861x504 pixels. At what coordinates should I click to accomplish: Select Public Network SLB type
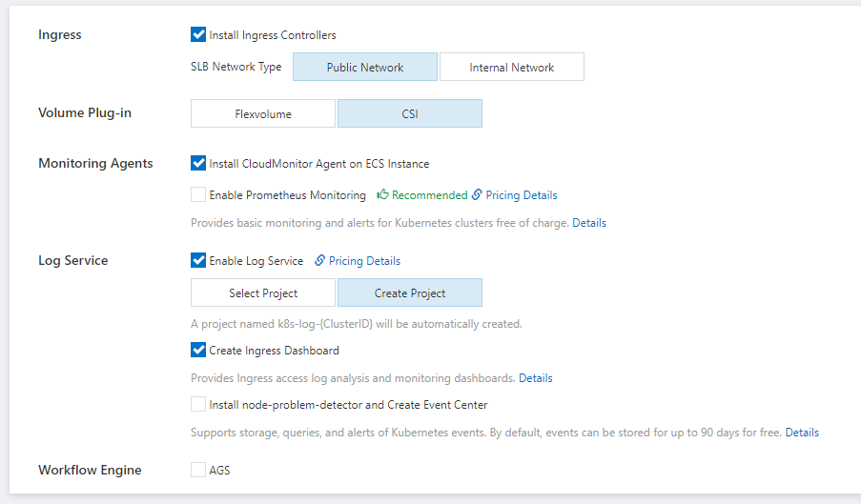[365, 67]
